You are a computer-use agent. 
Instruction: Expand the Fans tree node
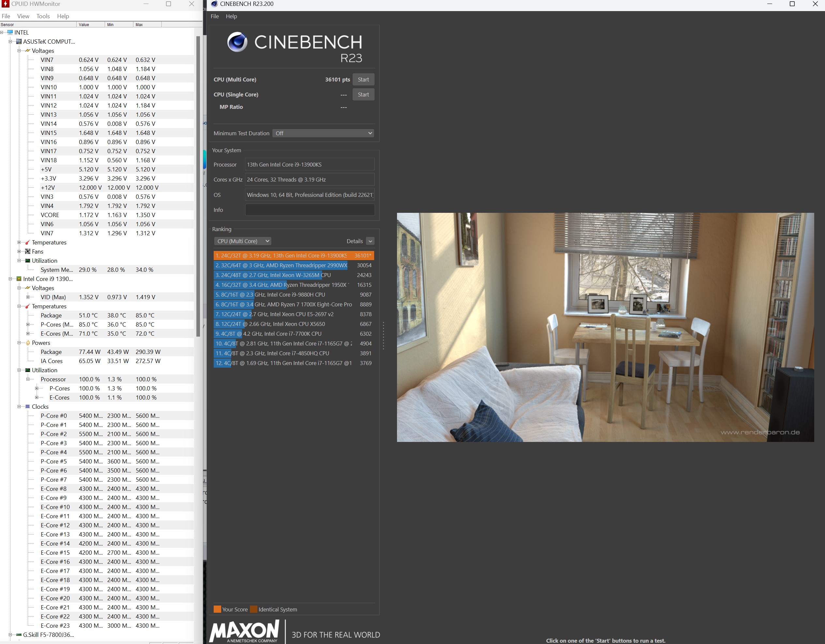pos(19,251)
